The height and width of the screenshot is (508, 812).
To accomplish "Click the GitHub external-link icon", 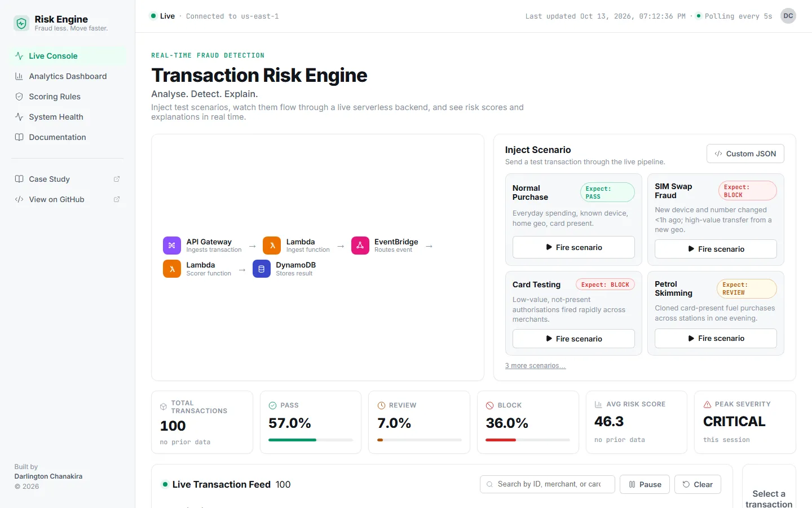I will [x=117, y=199].
